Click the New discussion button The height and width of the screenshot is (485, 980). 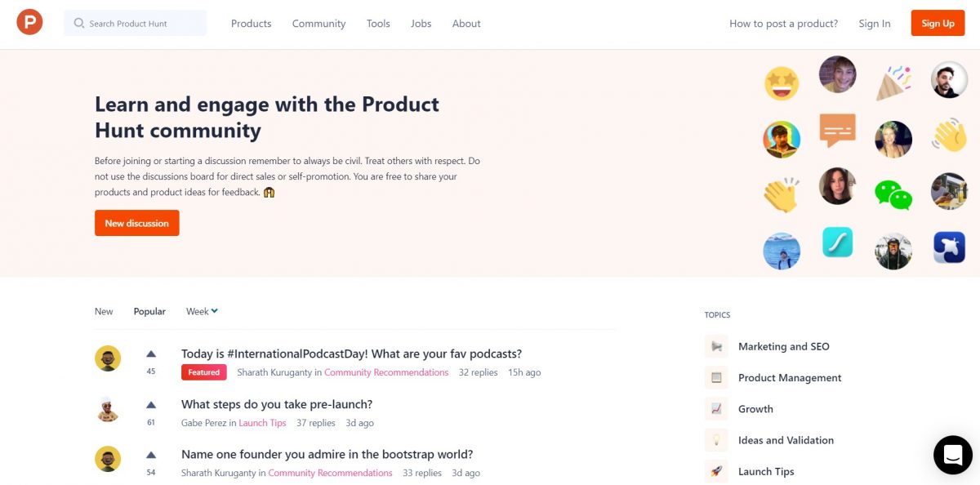coord(136,223)
